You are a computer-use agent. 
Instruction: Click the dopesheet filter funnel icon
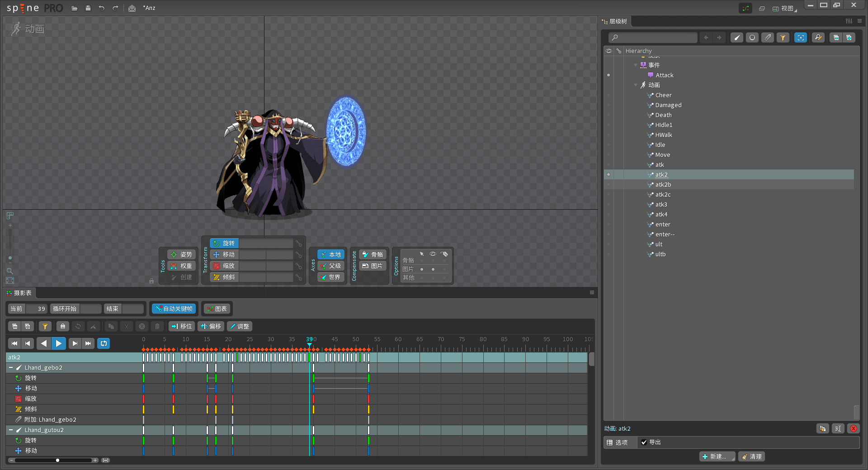(x=45, y=326)
